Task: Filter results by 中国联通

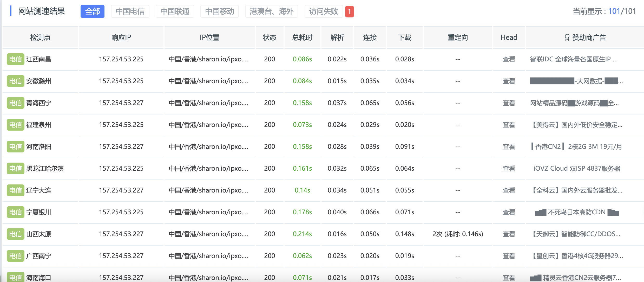Action: click(175, 11)
